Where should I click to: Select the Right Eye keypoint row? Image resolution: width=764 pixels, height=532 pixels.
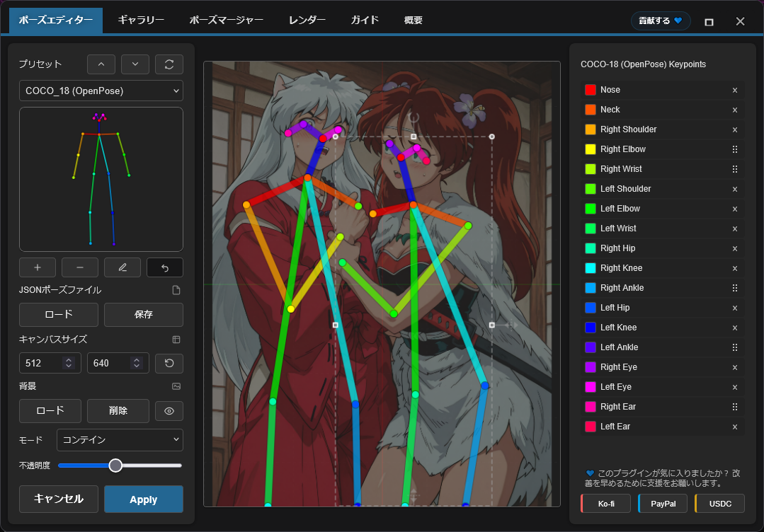click(x=662, y=367)
